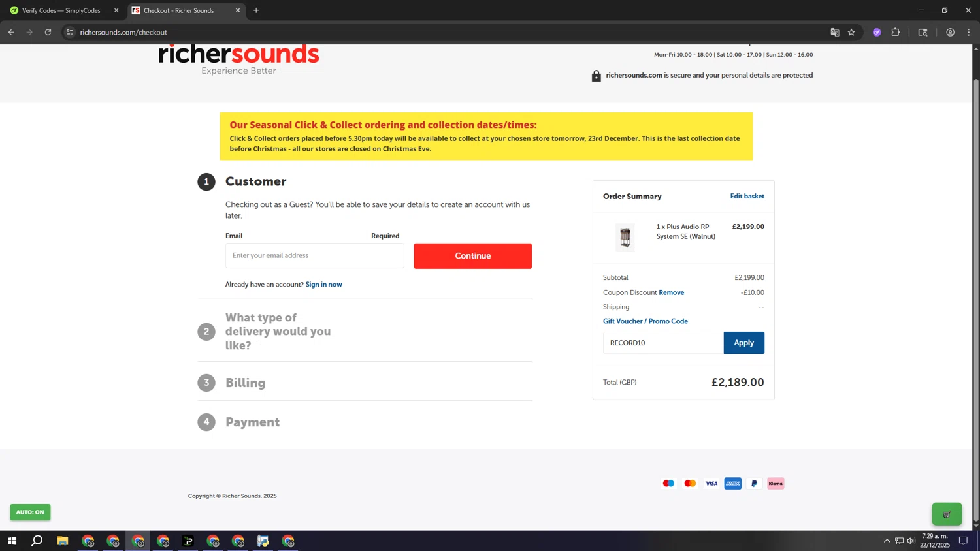980x551 pixels.
Task: Remove the coupon discount
Action: (671, 292)
